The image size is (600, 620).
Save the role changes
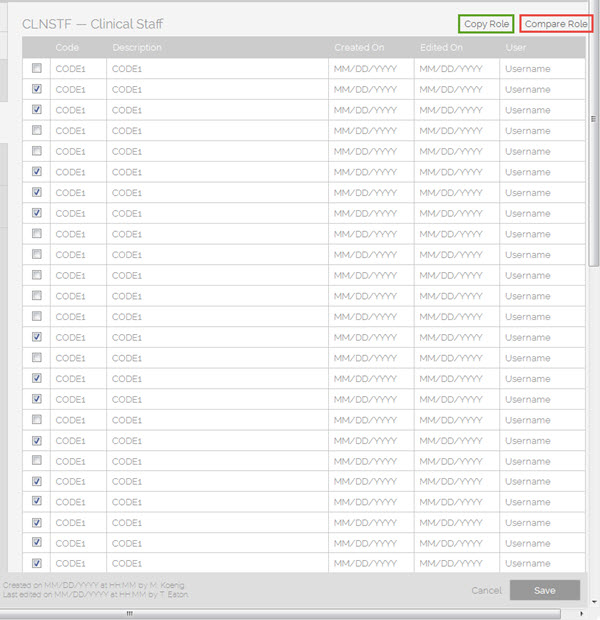pyautogui.click(x=544, y=590)
